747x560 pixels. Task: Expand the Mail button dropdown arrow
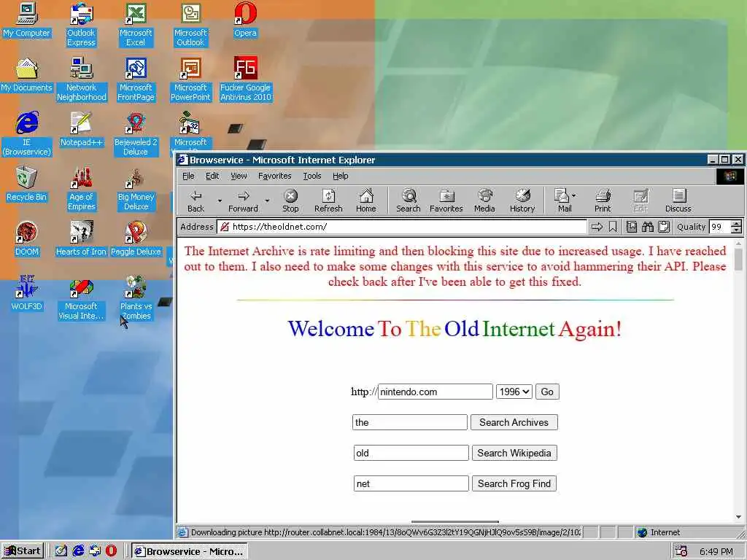click(x=573, y=195)
